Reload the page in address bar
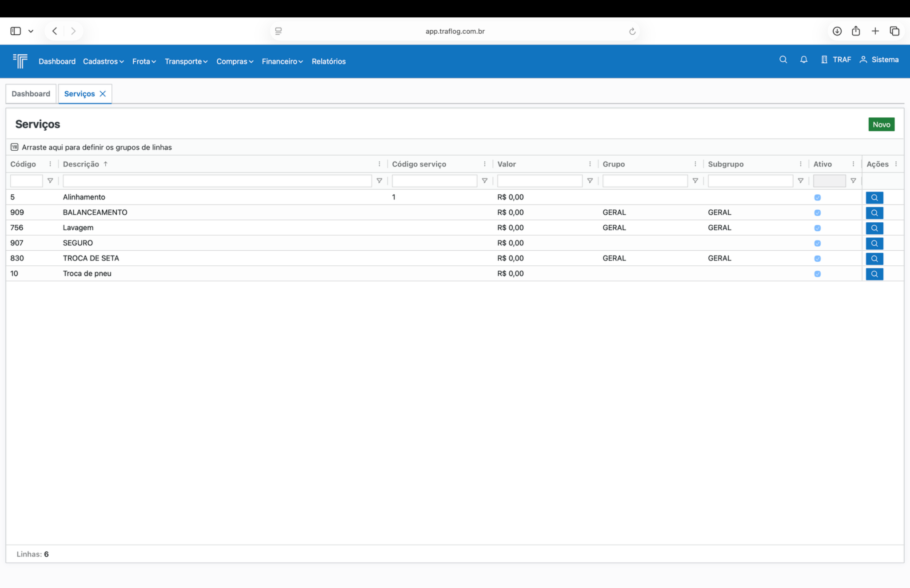Image resolution: width=910 pixels, height=588 pixels. point(632,31)
